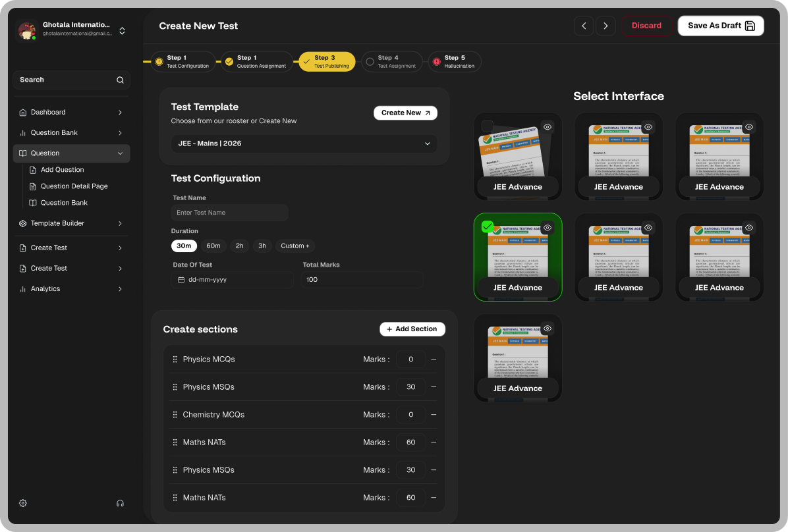Focus the sidebar Search field
The width and height of the screenshot is (788, 532).
coord(71,80)
